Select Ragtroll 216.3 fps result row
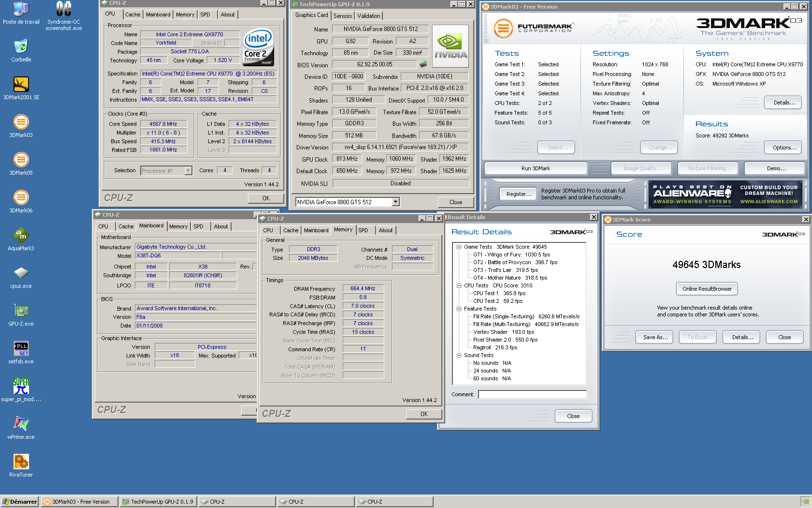Viewport: 812px width, 508px height. [x=495, y=347]
